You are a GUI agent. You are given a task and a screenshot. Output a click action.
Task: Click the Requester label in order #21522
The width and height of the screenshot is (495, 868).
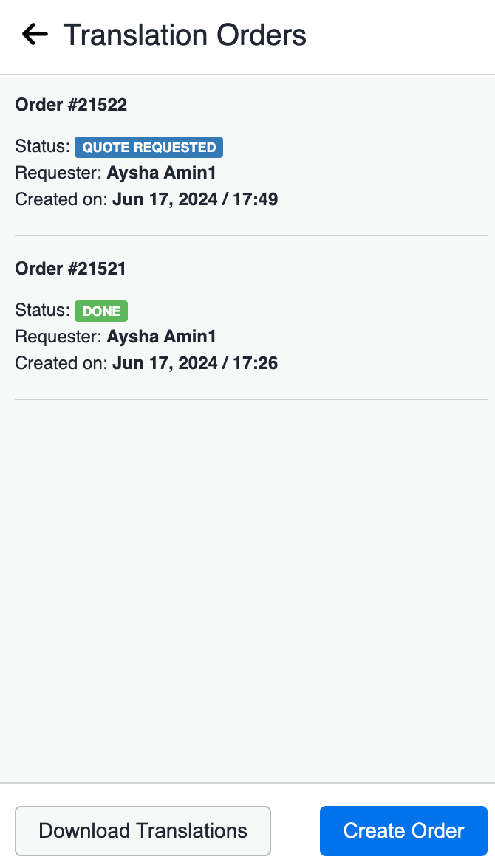(59, 173)
